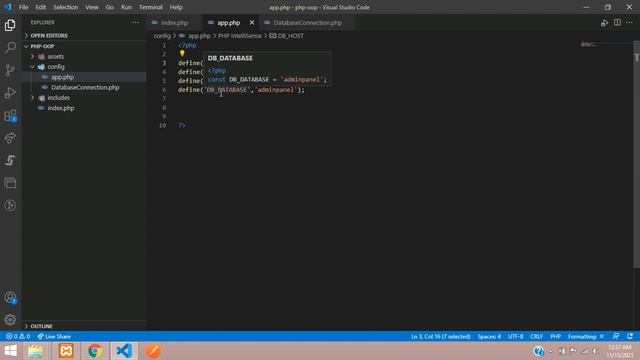The height and width of the screenshot is (360, 640).
Task: Change line endings via CRLF
Action: click(x=536, y=336)
